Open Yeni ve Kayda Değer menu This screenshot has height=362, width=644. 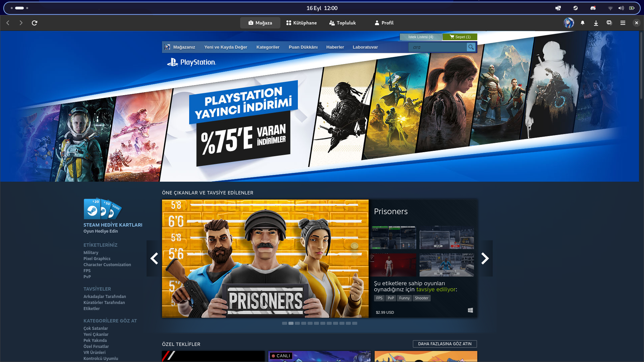[226, 47]
